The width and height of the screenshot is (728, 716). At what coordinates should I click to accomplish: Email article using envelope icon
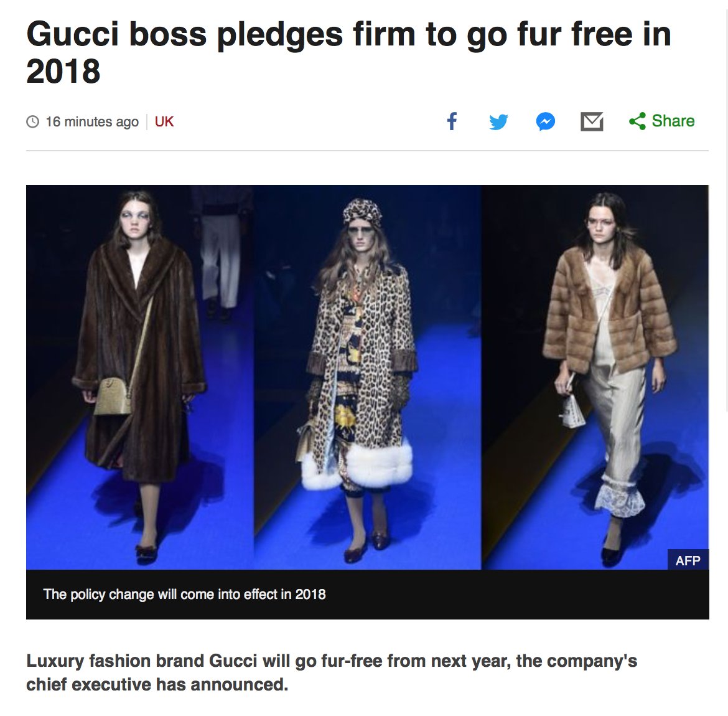[x=592, y=122]
